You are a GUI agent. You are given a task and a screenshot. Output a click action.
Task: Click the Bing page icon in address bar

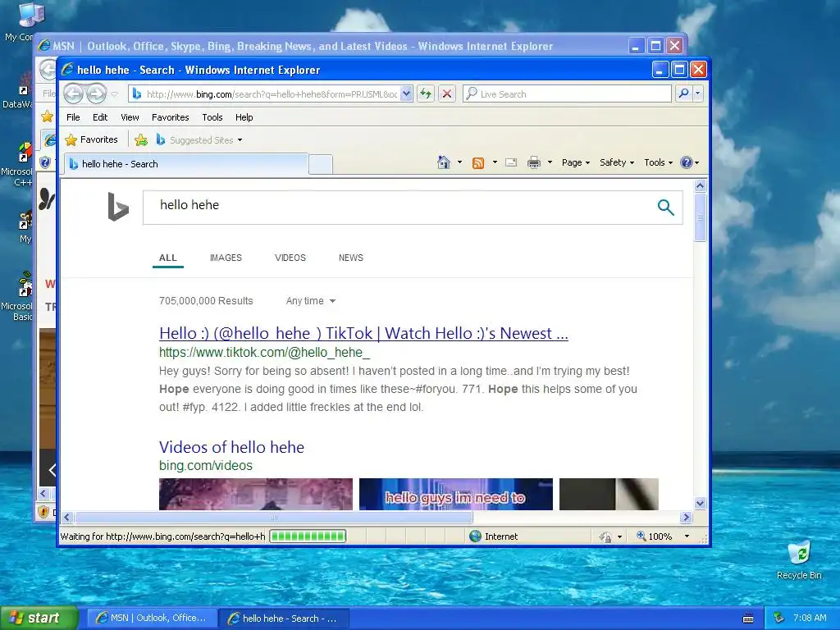(x=137, y=94)
